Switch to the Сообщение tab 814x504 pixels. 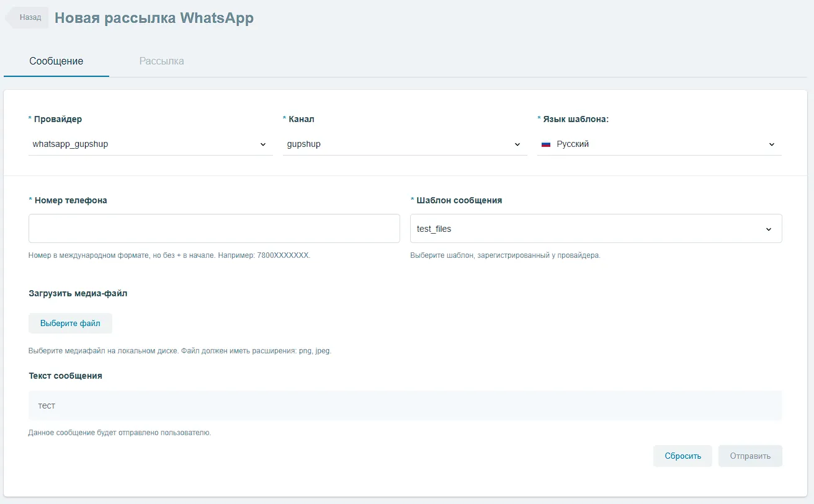(56, 61)
